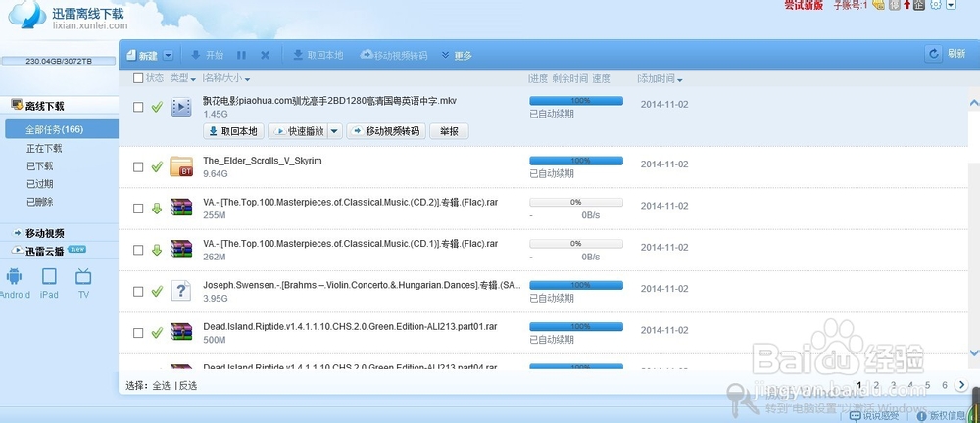Click toolbar 取回本地 download button
Screen dimensions: 980x423
(x=318, y=55)
